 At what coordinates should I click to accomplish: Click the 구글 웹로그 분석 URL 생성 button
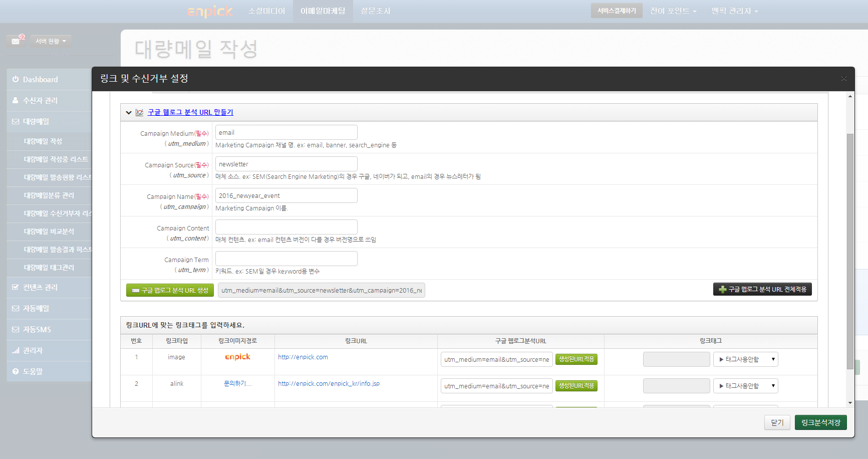pos(170,290)
